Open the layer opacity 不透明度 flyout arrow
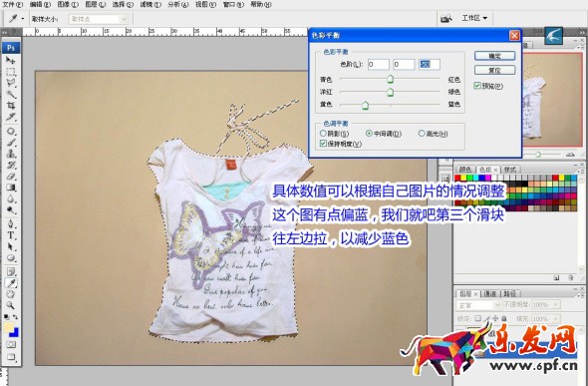 (556, 305)
